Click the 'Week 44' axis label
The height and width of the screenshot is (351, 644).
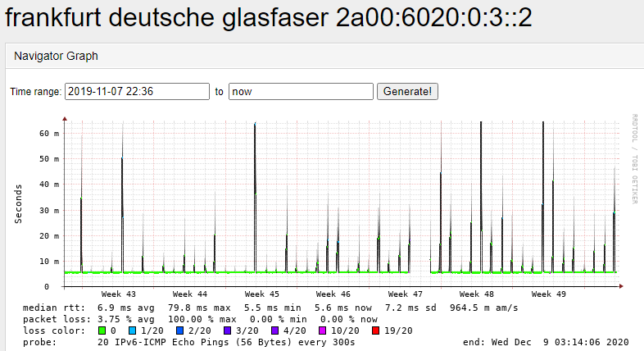(x=190, y=294)
